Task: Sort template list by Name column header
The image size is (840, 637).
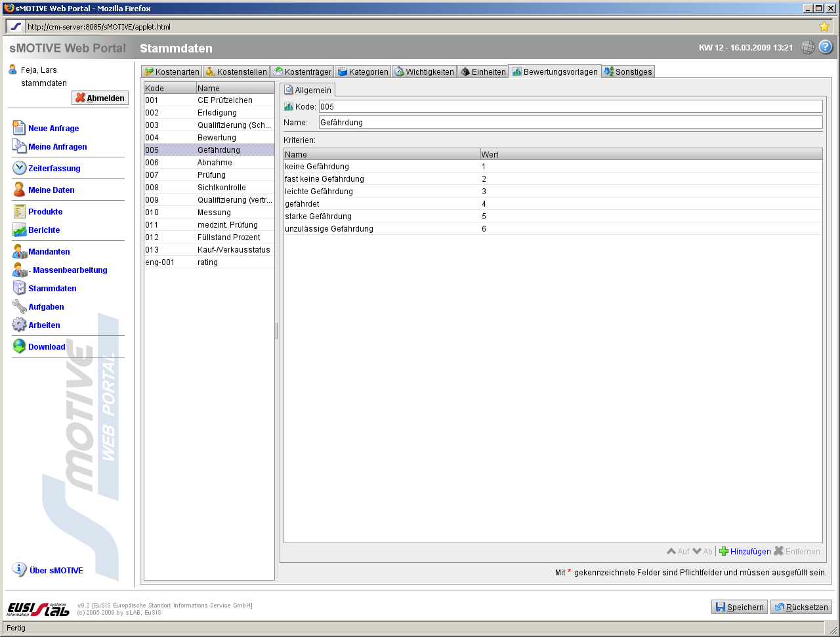Action: (235, 88)
